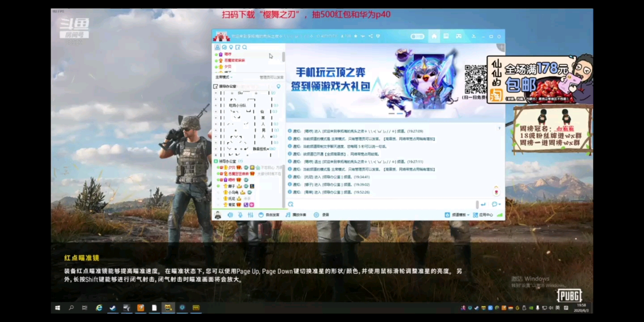Open the game controller tab in YY header
644x322 pixels.
(x=458, y=36)
